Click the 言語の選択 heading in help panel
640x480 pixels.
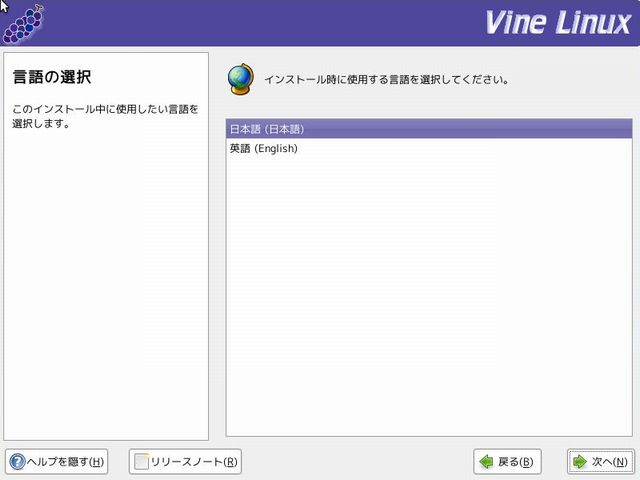[49, 77]
